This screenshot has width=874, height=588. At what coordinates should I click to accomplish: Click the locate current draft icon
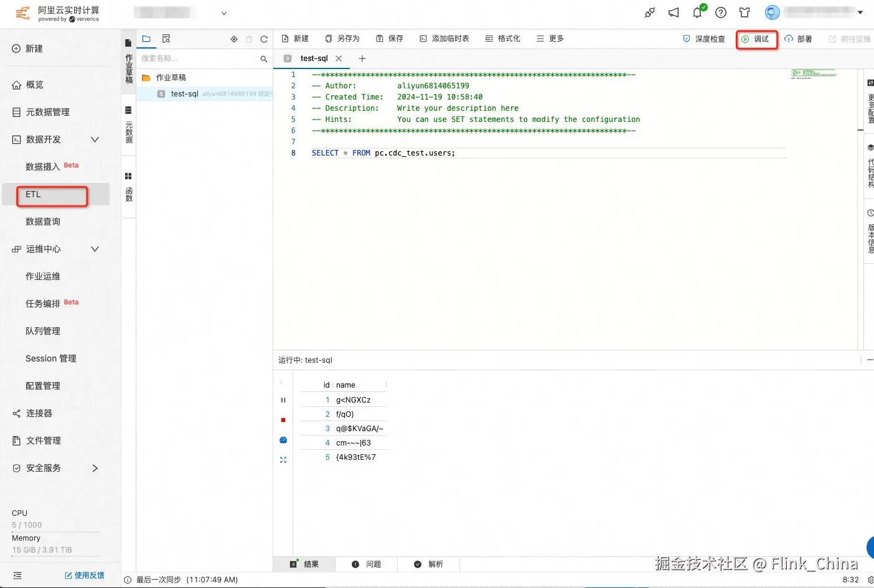coord(234,39)
